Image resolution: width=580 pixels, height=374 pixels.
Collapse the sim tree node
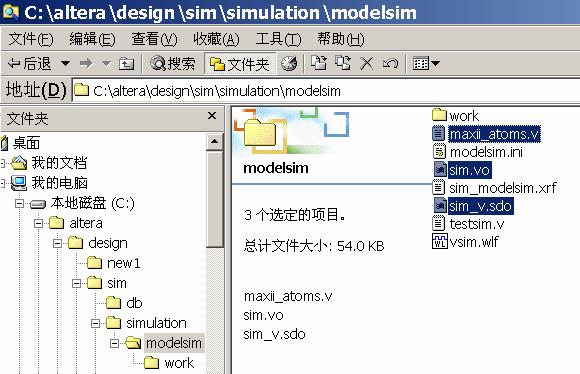(77, 283)
